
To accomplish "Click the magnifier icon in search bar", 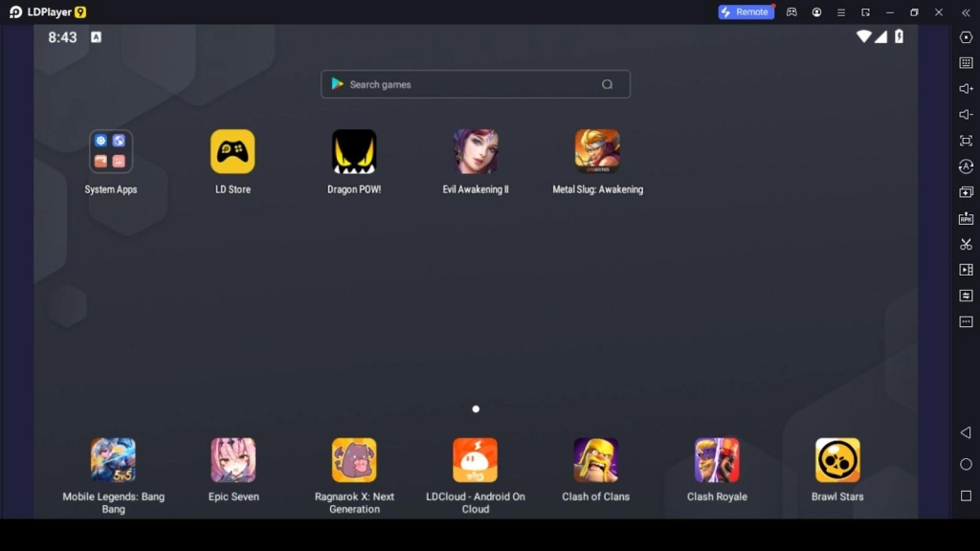I will click(607, 84).
